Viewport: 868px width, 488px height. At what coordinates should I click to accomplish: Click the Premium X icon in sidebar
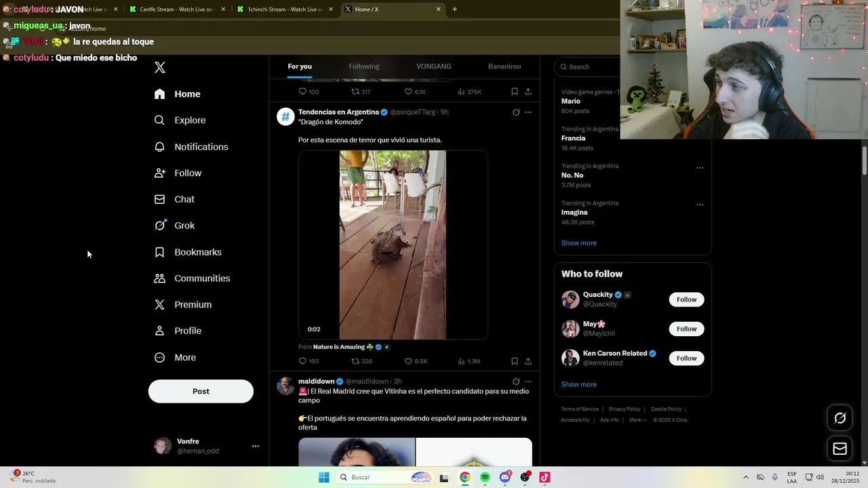(159, 305)
